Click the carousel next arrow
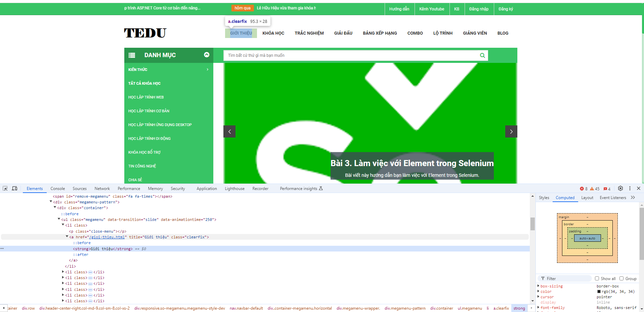 click(x=511, y=131)
